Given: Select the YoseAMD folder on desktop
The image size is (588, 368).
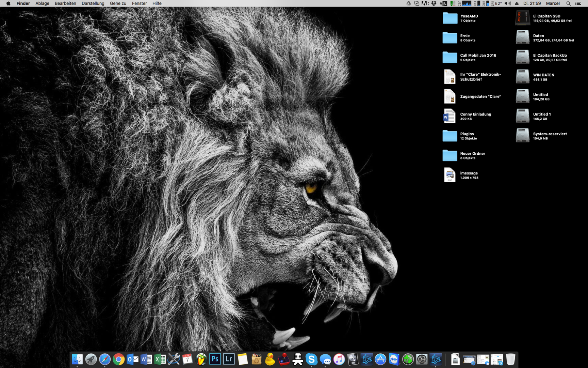Looking at the screenshot, I should point(450,18).
